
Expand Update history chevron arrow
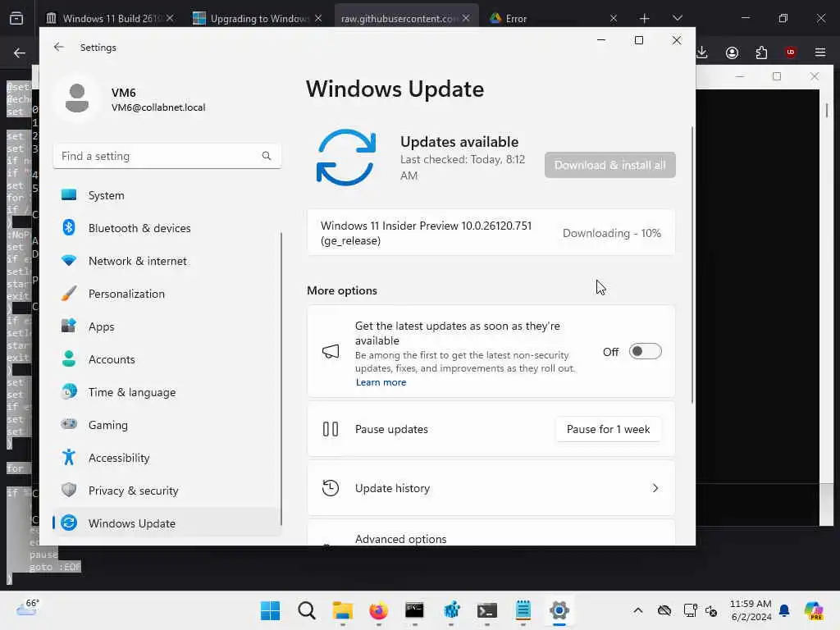(655, 488)
